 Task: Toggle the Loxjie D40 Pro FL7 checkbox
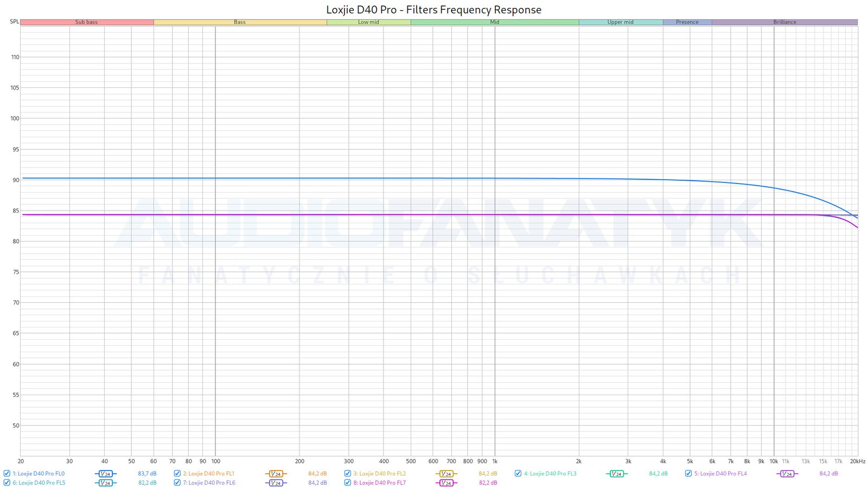(348, 482)
